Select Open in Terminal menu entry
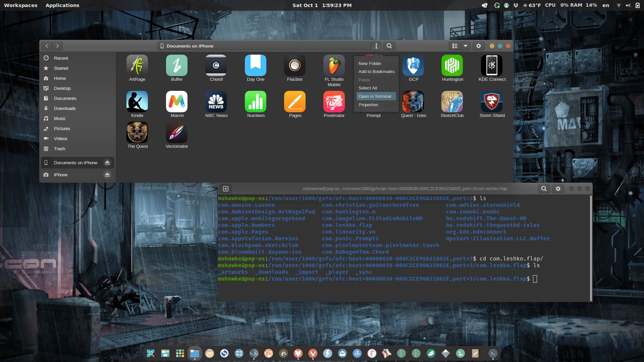Screen dimensions: 644x362 point(375,96)
